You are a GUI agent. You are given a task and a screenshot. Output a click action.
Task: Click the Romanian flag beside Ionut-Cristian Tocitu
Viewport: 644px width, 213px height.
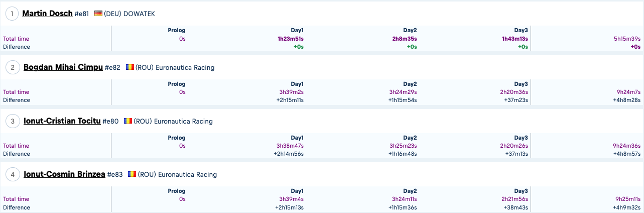pyautogui.click(x=128, y=121)
